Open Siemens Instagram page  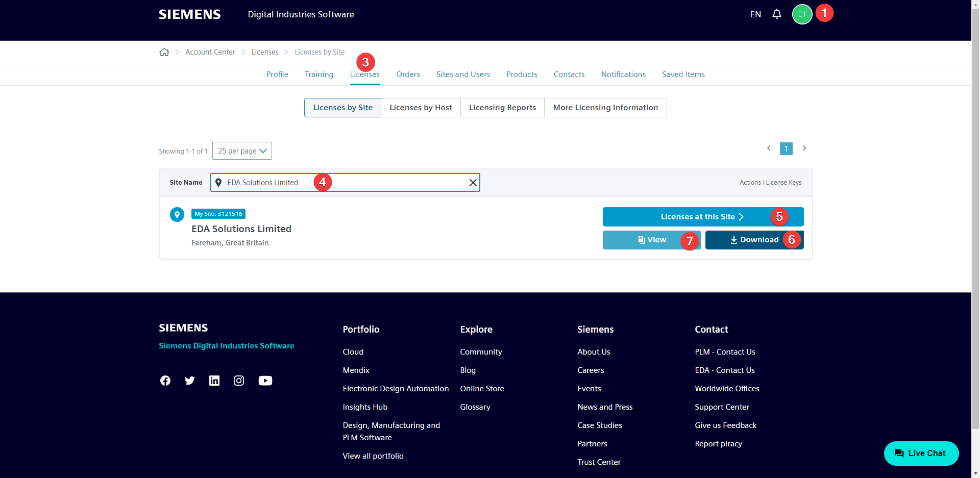click(x=239, y=381)
